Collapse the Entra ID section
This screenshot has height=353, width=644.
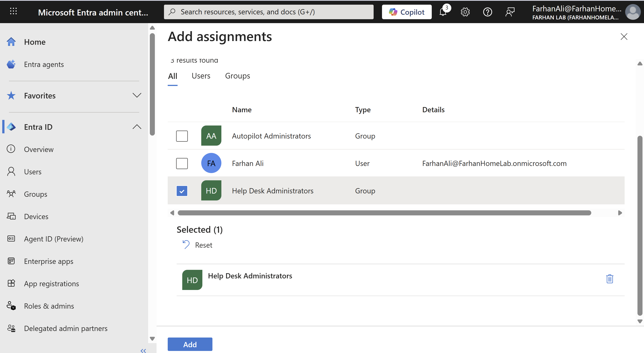coord(137,127)
